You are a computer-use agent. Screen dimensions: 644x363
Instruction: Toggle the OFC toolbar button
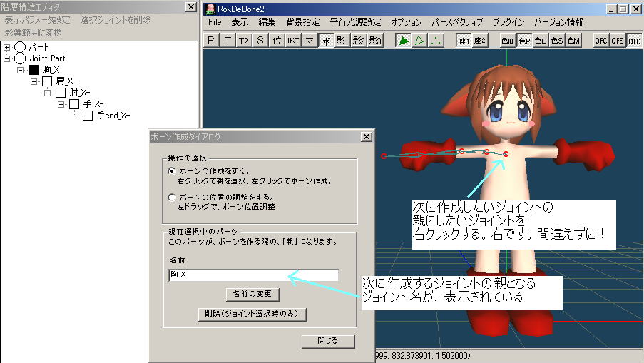pyautogui.click(x=601, y=41)
